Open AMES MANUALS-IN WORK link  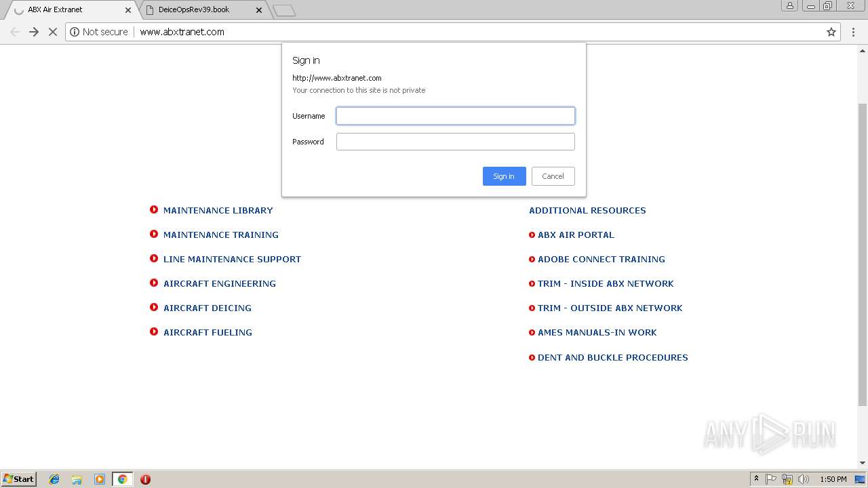point(597,333)
